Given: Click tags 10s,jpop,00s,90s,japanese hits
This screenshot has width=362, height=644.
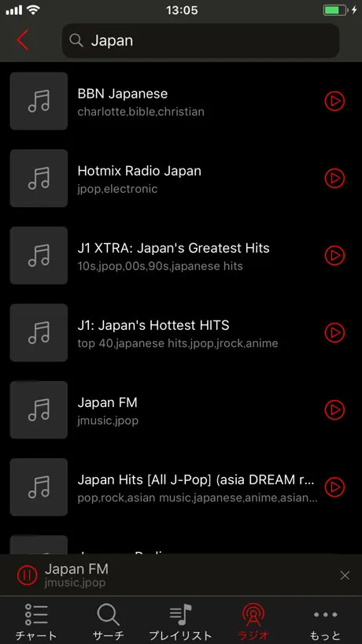Looking at the screenshot, I should click(x=160, y=266).
